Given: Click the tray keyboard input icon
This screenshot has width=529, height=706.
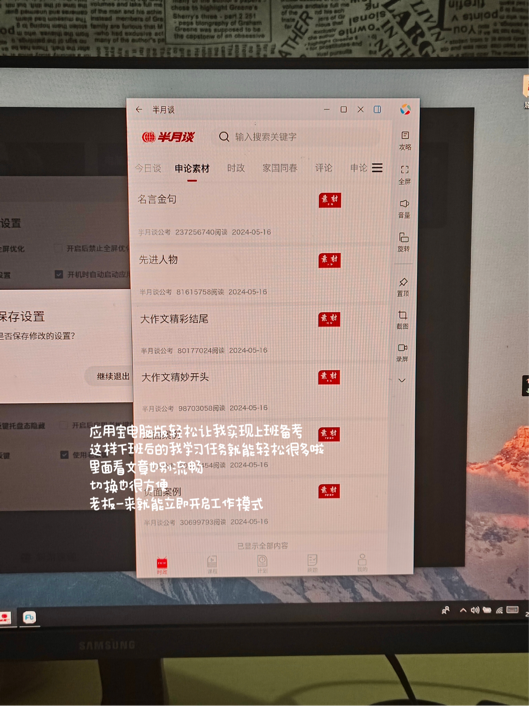Looking at the screenshot, I should tap(512, 610).
